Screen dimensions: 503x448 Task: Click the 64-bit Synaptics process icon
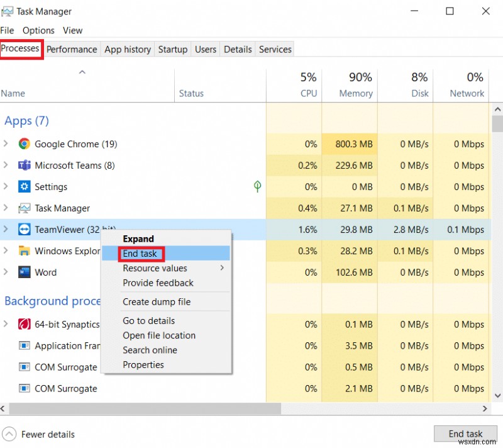coord(23,325)
